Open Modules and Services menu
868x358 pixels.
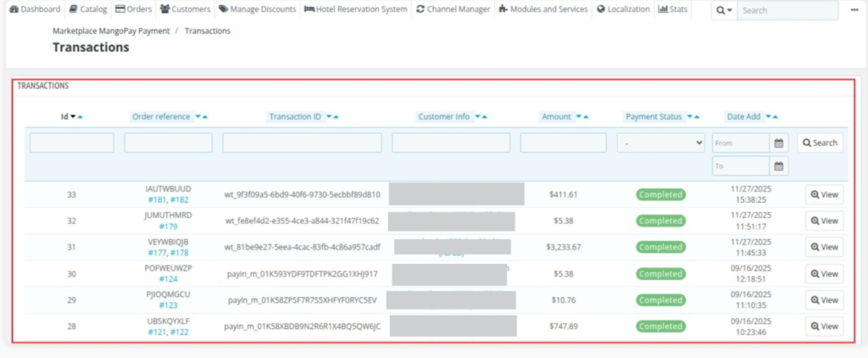(x=543, y=9)
